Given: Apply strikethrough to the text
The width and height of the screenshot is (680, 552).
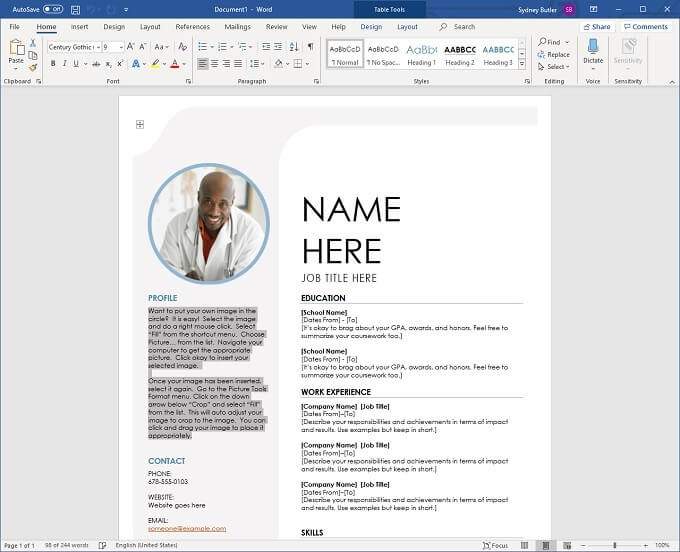Looking at the screenshot, I should (x=94, y=64).
